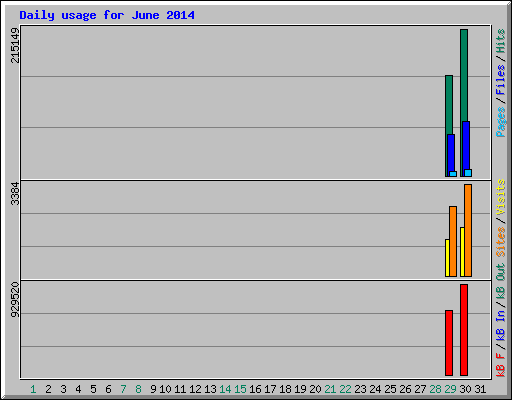Click the yellow Visits bar for day 29

click(x=447, y=258)
